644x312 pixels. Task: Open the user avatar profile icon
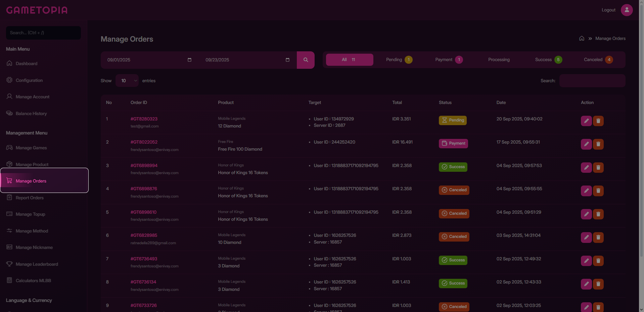pos(627,10)
